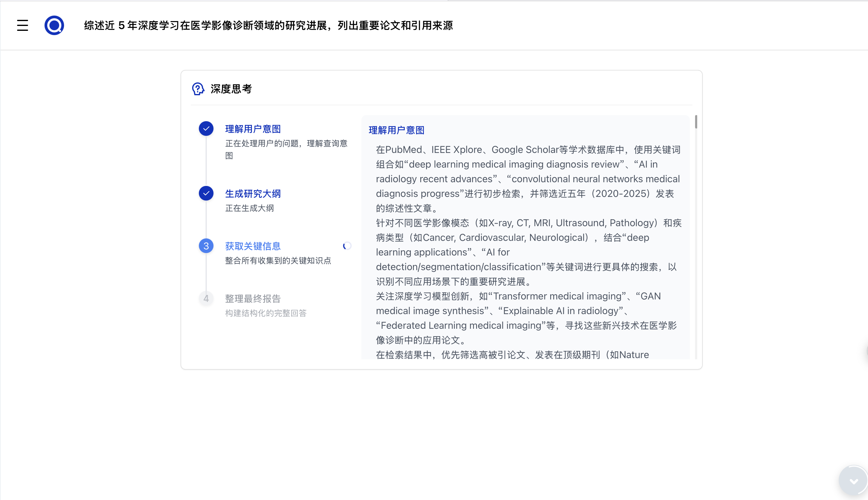
Task: Click the text 构建结构化的完整回答
Action: pos(266,313)
